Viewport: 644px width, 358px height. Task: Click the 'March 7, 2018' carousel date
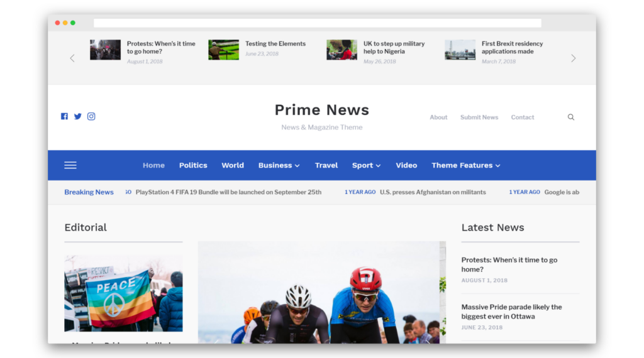click(499, 62)
